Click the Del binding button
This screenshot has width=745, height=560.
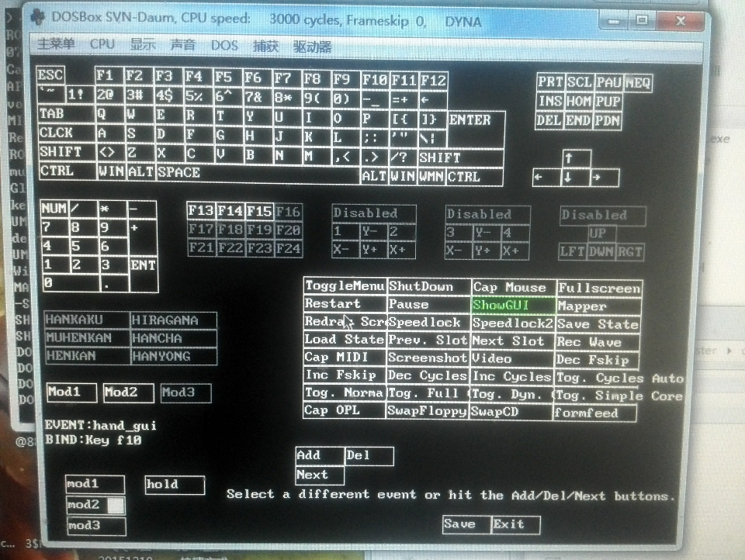[x=369, y=456]
